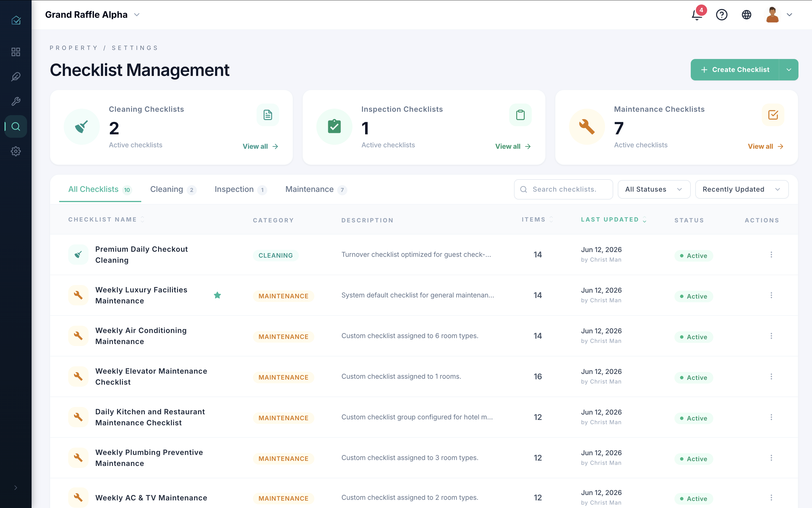This screenshot has width=812, height=508.
Task: Click the app logo at sidebar top
Action: (x=16, y=21)
